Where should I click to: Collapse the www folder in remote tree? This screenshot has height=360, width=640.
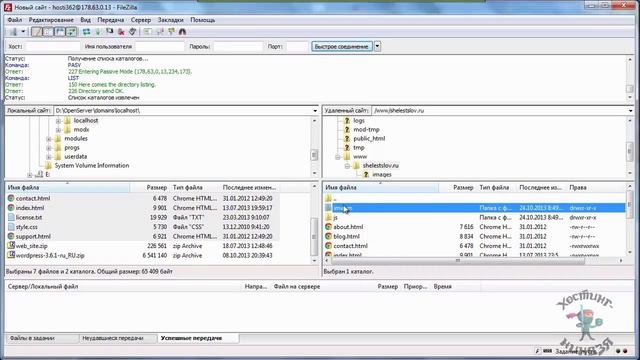pos(338,157)
